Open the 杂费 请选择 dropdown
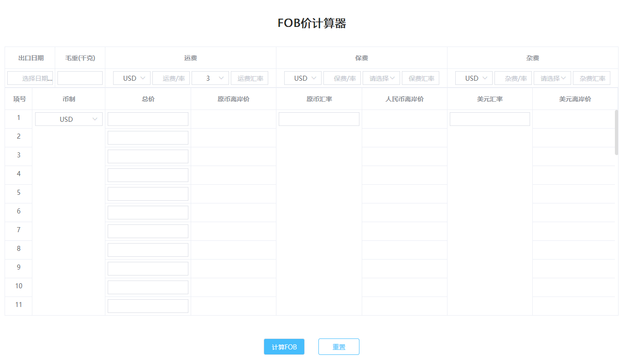Viewport: 619px width, 364px height. tap(552, 78)
